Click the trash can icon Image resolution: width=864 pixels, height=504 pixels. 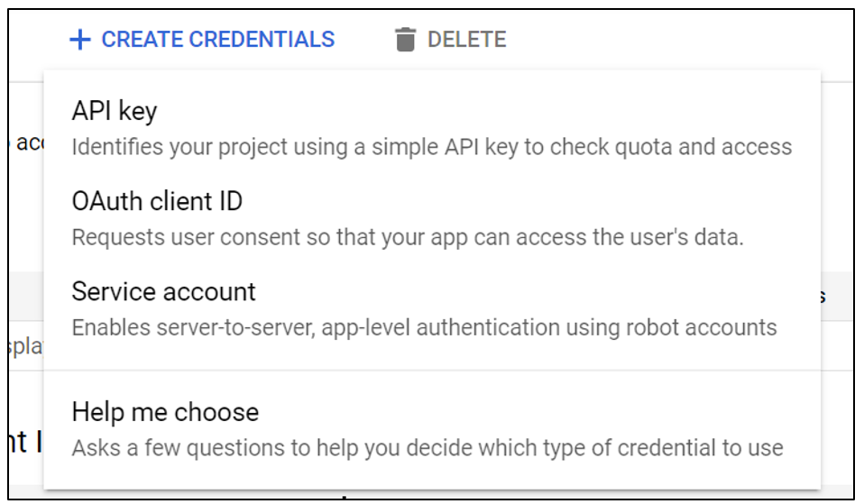click(x=406, y=40)
